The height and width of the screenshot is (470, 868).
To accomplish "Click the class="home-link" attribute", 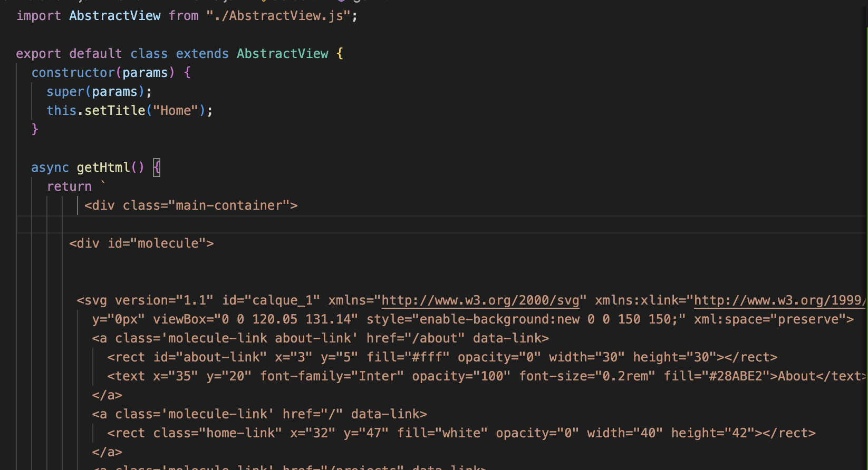I will 218,433.
